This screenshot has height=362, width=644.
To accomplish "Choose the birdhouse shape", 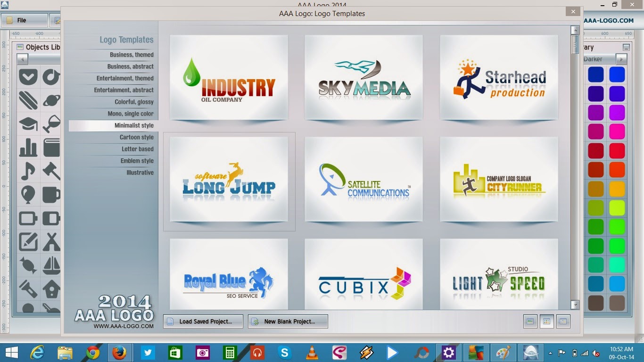I will 51,288.
